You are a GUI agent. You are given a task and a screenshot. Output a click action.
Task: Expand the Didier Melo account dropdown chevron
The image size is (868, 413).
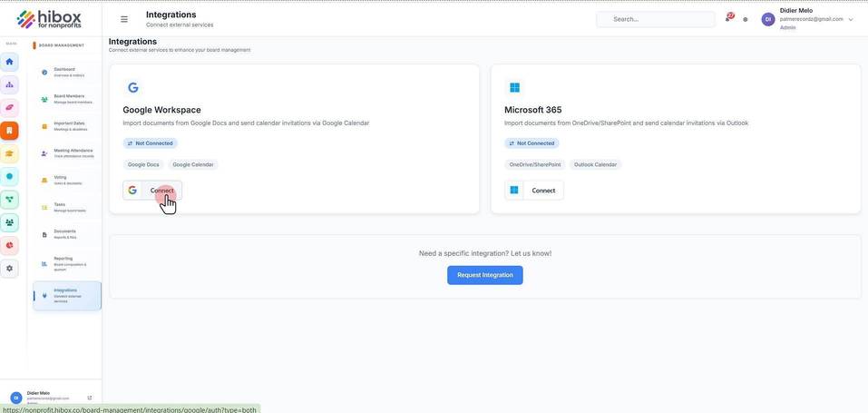point(851,19)
